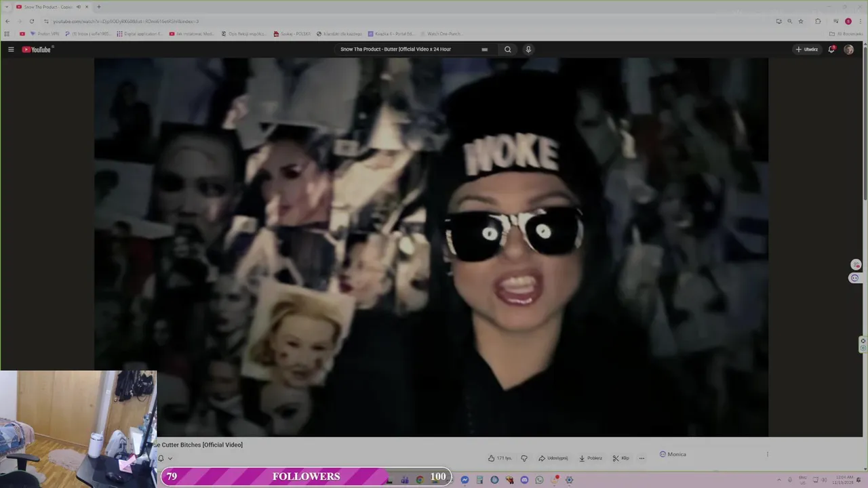This screenshot has width=868, height=488.
Task: Download the video via Pobierz
Action: pos(590,458)
